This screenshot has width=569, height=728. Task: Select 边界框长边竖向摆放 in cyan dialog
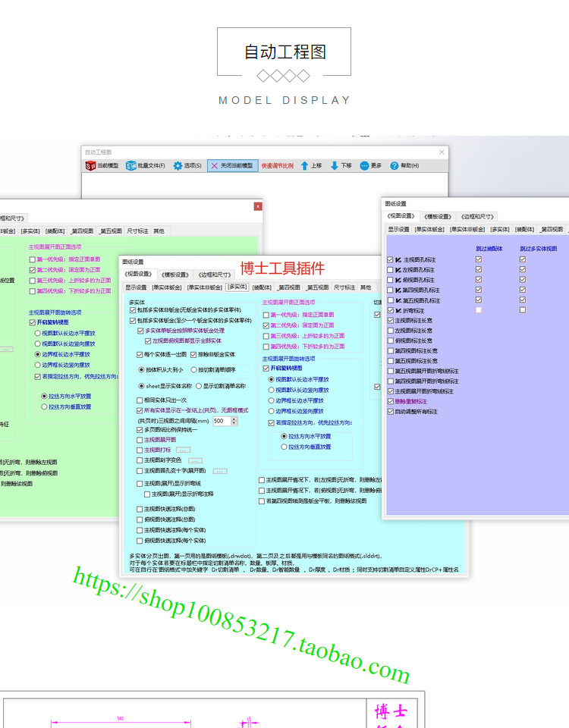pos(272,411)
